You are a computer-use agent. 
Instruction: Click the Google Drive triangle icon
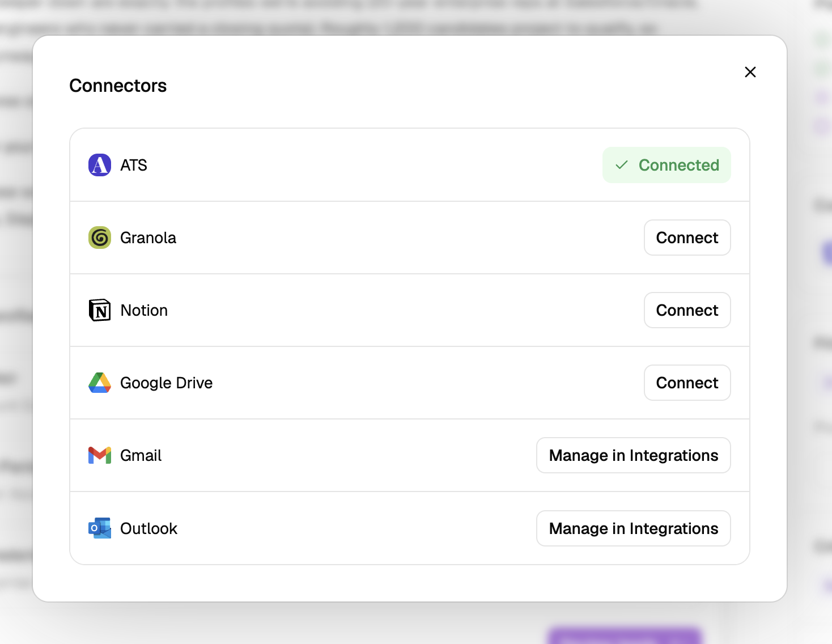(x=100, y=383)
